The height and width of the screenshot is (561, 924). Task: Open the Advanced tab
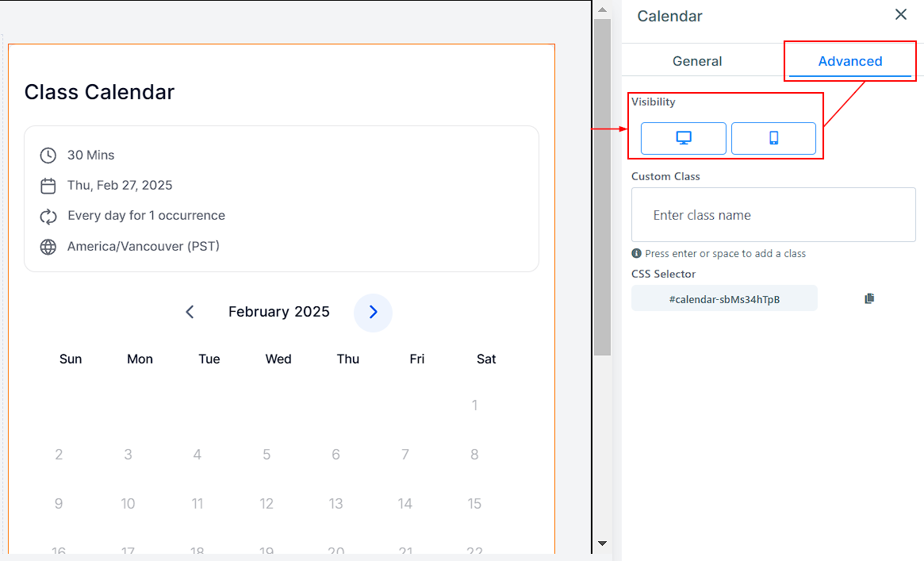tap(849, 61)
